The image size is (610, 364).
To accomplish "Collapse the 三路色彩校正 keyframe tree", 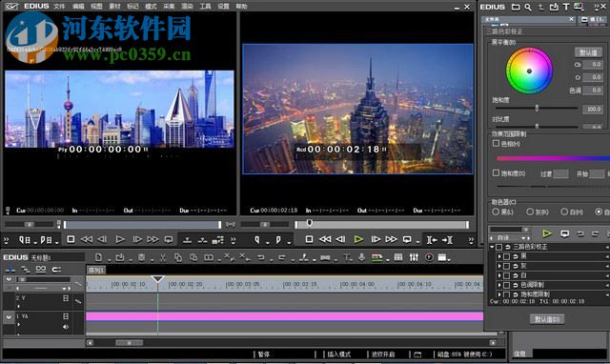I will pyautogui.click(x=492, y=247).
